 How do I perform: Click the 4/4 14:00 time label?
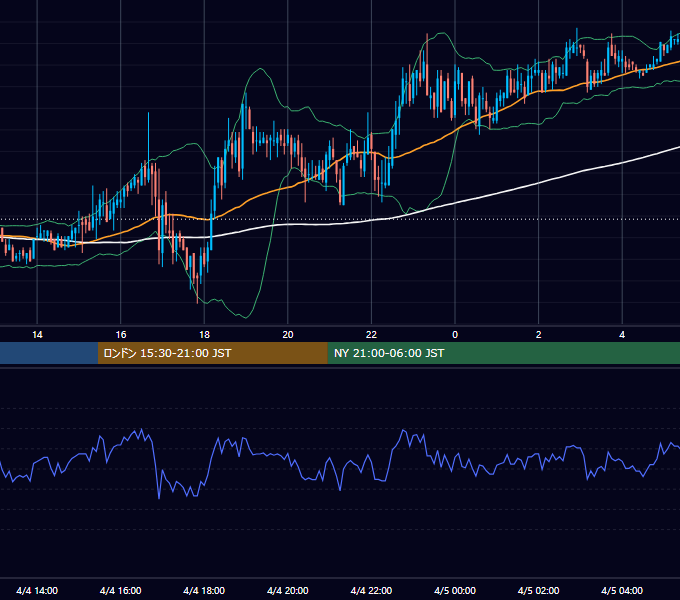[37, 590]
